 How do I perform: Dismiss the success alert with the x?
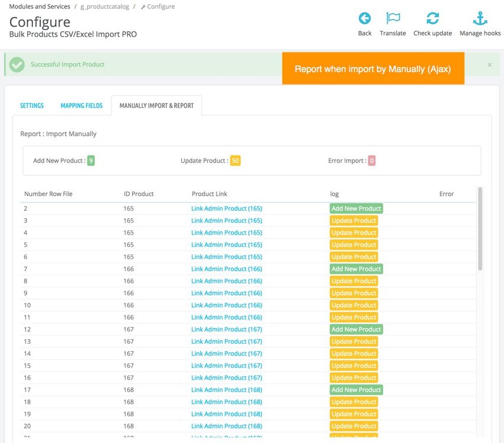click(x=489, y=64)
